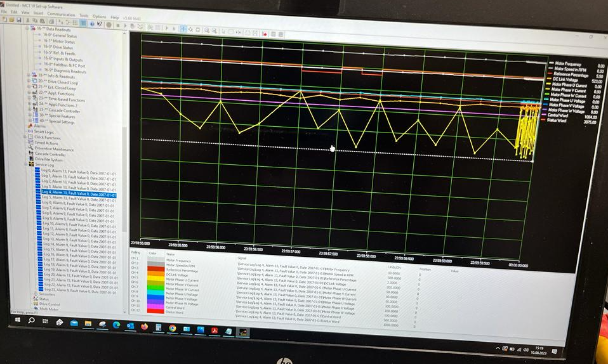The height and width of the screenshot is (364, 608).
Task: Click the Motor Frequency grey color swatch
Action: coord(155,259)
